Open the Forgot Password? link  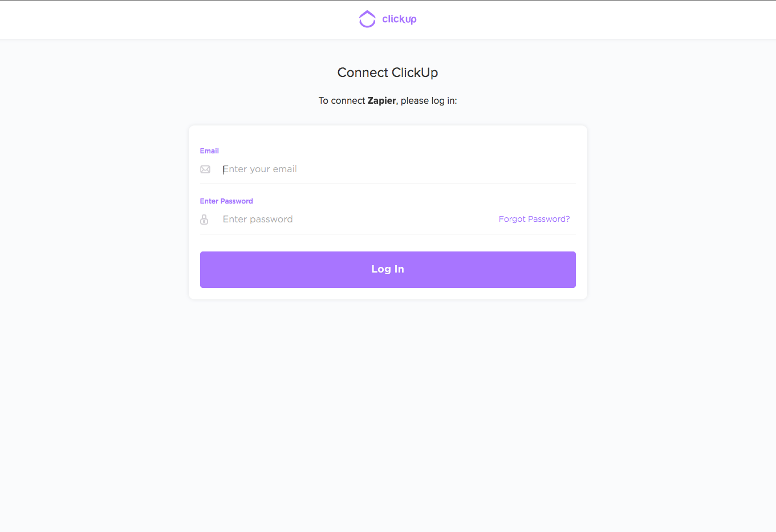534,219
